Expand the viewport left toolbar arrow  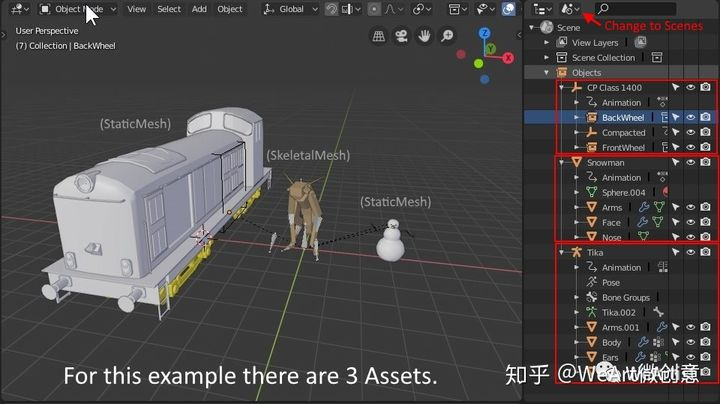pyautogui.click(x=4, y=34)
